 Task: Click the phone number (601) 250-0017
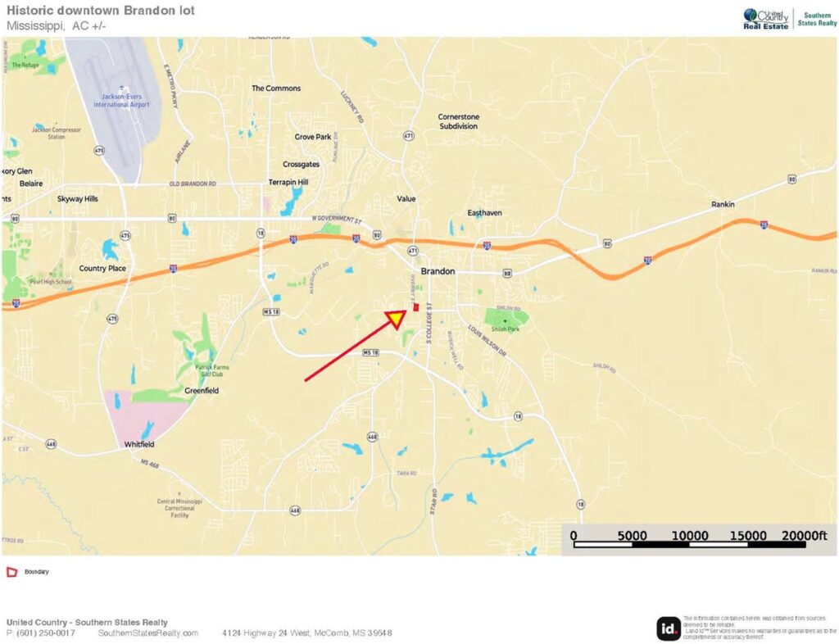41,633
